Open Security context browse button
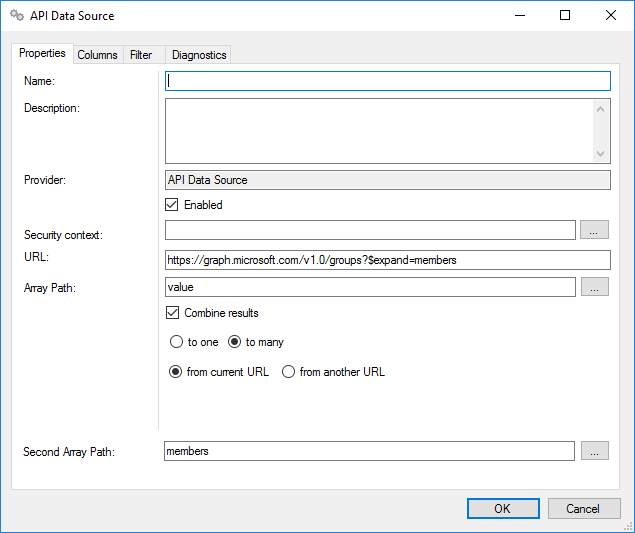 (x=593, y=231)
